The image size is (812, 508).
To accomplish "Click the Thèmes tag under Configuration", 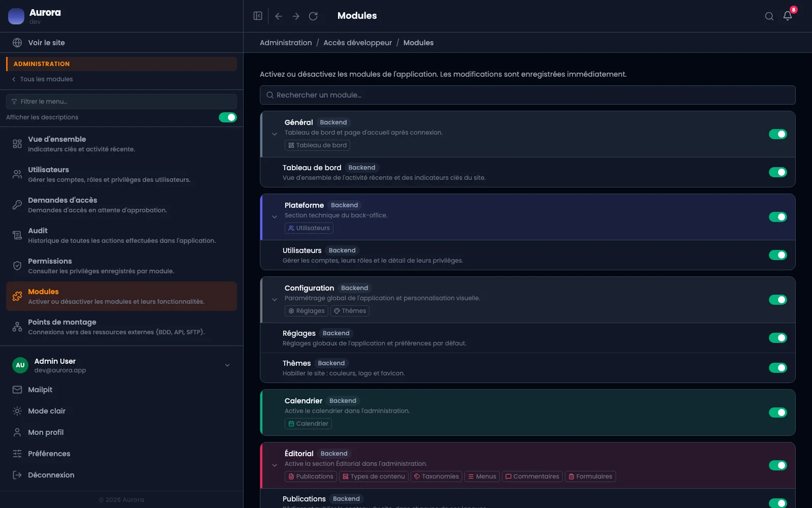I will [x=350, y=311].
